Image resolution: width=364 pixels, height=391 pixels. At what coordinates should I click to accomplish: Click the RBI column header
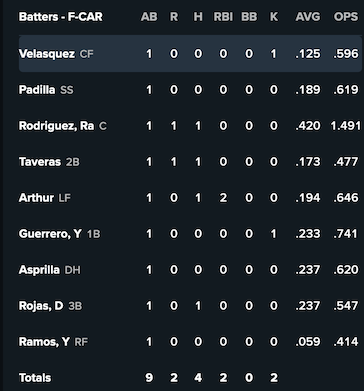pyautogui.click(x=223, y=17)
